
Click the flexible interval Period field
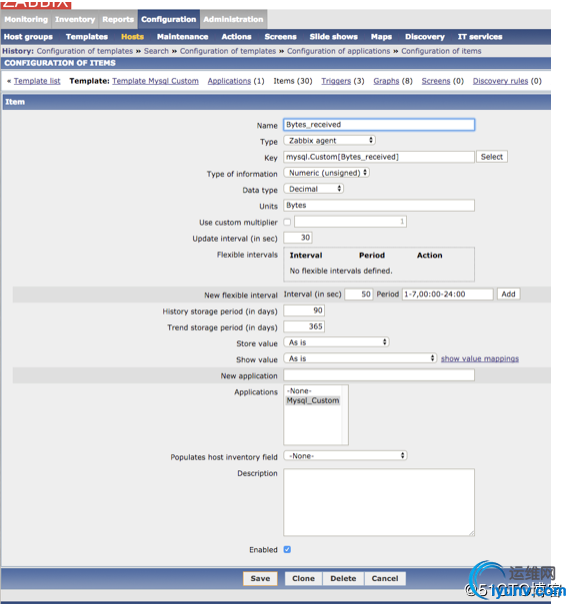pyautogui.click(x=447, y=294)
